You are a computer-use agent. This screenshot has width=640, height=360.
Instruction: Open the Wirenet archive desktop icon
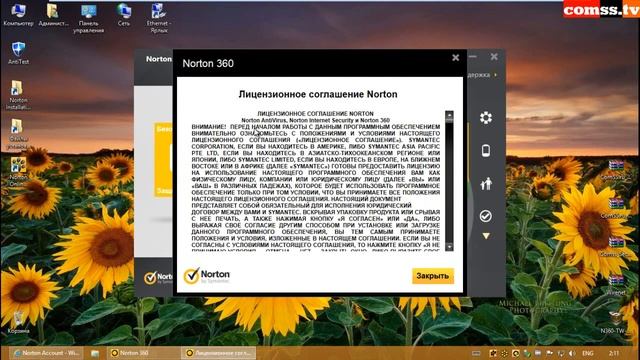pos(616,284)
